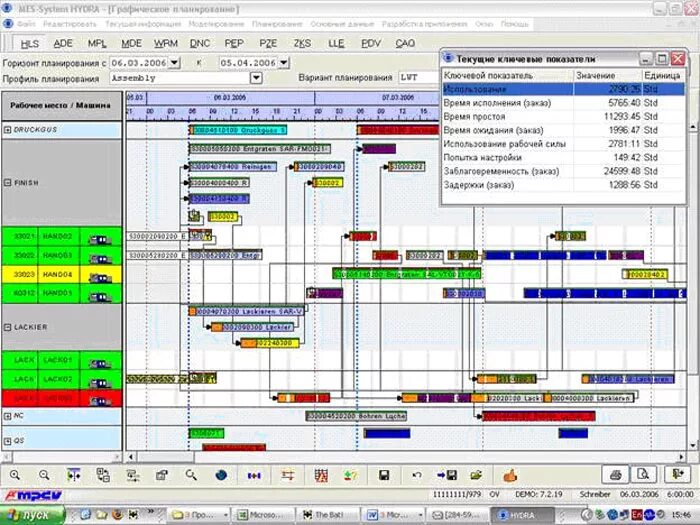The image size is (700, 525).
Task: Click the 33023 HAND04 yellow workplace row
Action: coord(62,275)
